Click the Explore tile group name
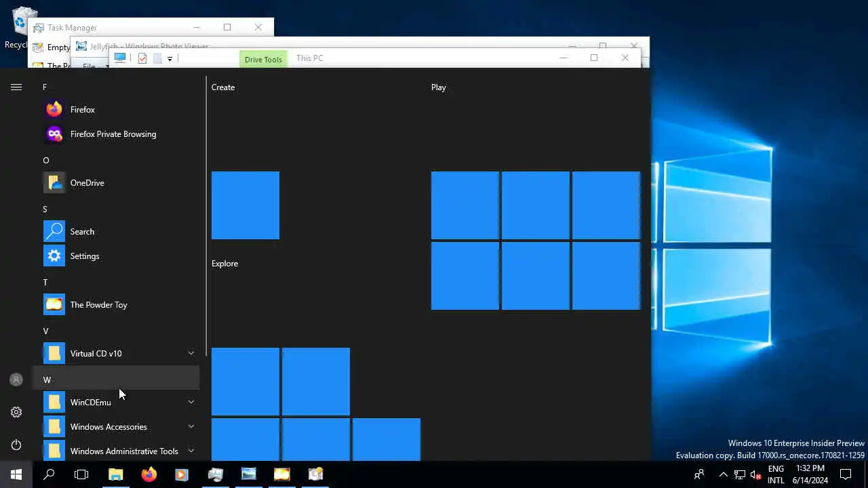The width and height of the screenshot is (868, 488). tap(224, 263)
